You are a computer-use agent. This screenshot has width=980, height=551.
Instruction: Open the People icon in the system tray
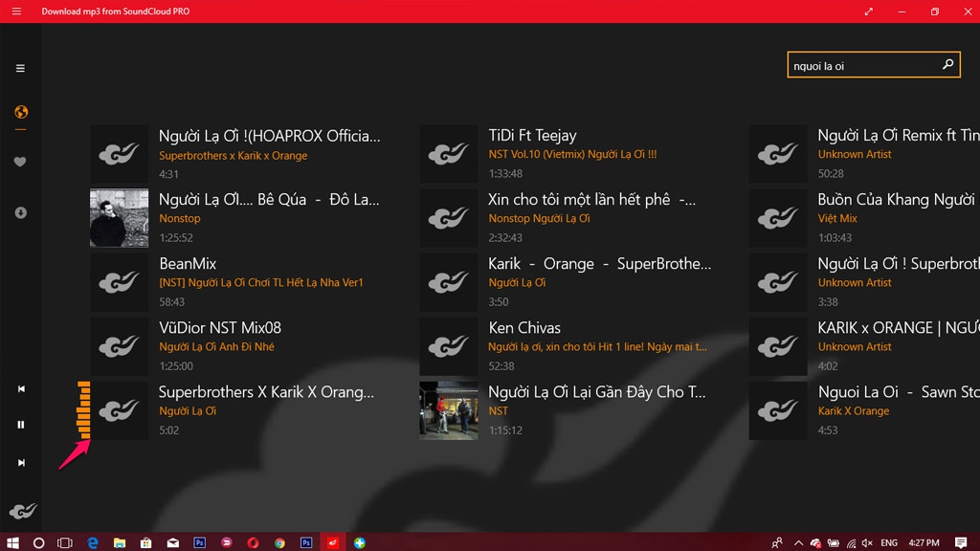(x=777, y=543)
